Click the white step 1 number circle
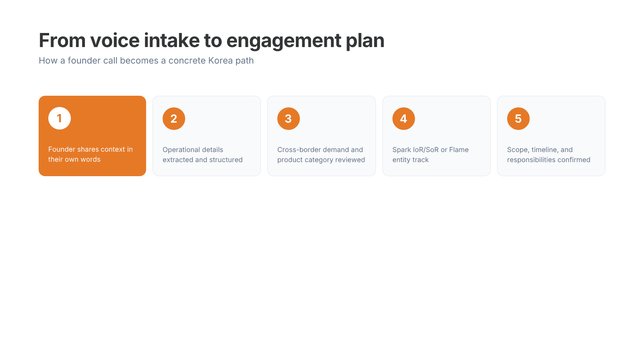The image size is (644, 362). coord(60,118)
